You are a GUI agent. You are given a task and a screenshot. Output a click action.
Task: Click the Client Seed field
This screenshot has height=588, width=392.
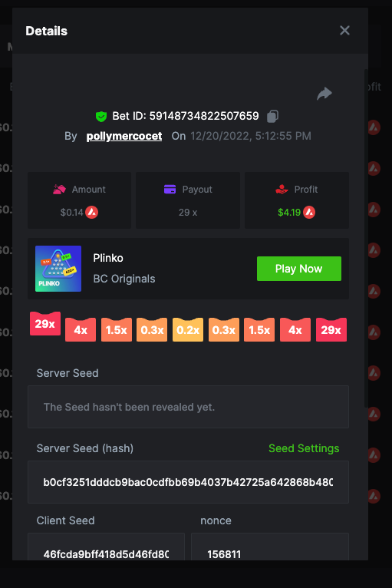(106, 547)
